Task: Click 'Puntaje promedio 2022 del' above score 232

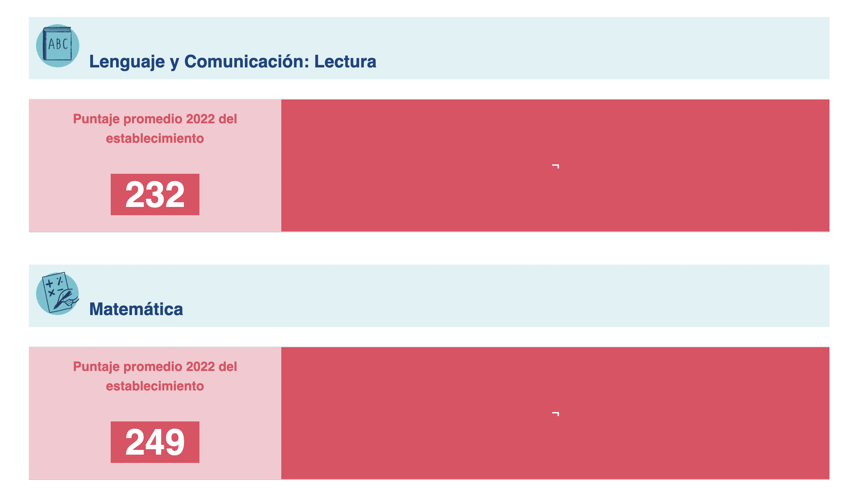Action: point(155,119)
